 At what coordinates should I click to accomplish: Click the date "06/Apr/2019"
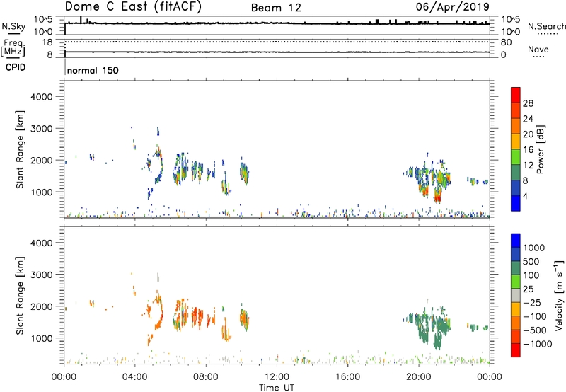point(453,7)
